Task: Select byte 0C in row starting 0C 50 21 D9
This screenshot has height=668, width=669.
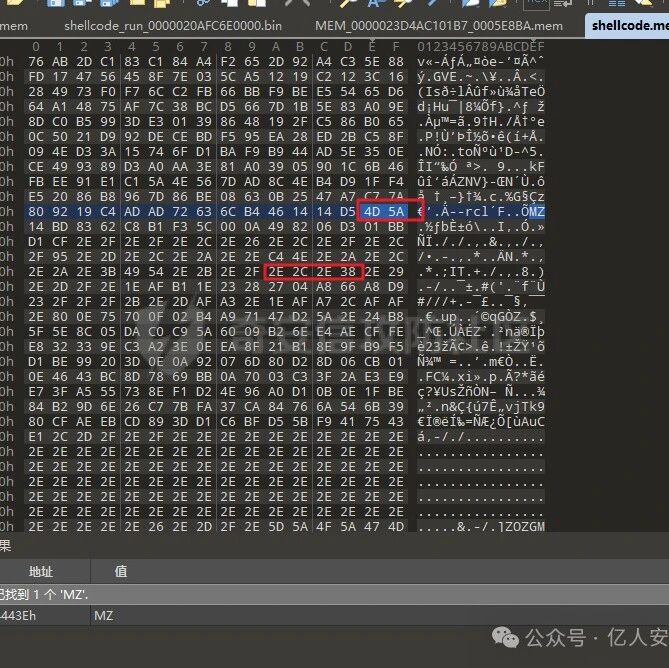Action: [x=36, y=137]
